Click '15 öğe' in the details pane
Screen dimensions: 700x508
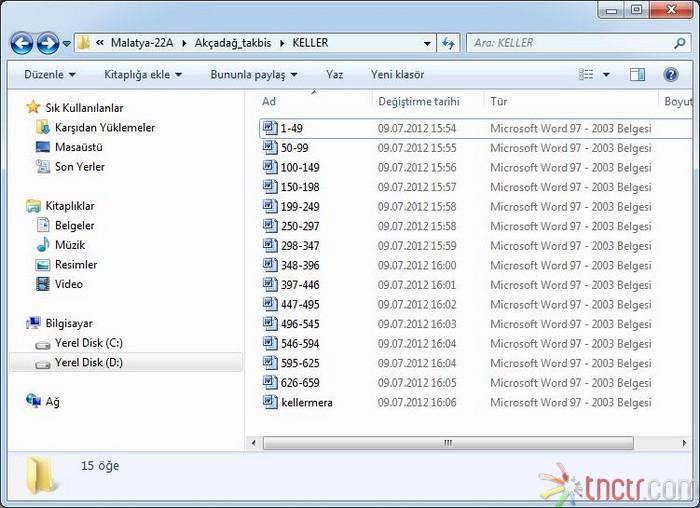[x=100, y=466]
